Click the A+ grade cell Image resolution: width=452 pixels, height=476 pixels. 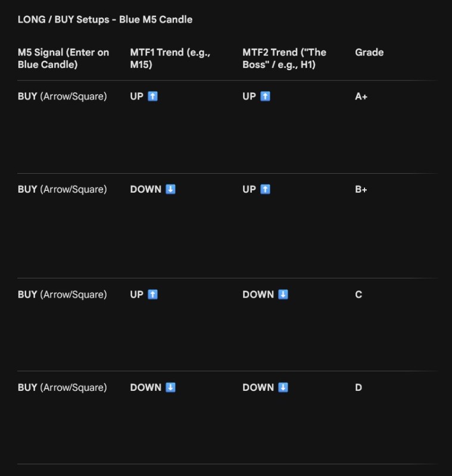coord(361,96)
